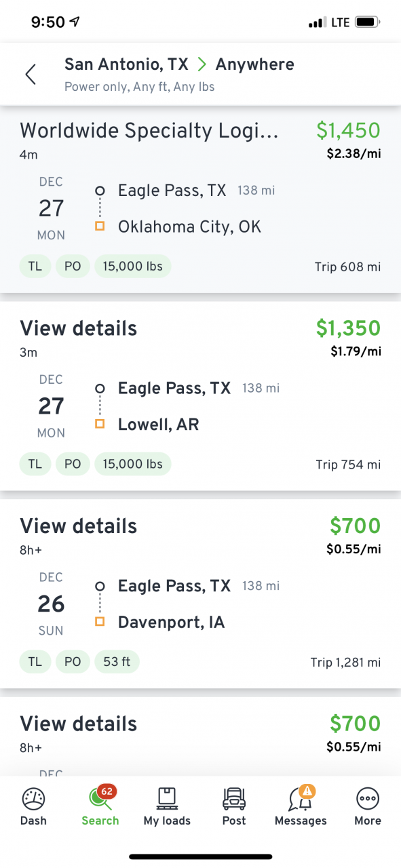Select the $1,450 rate on the first load
The image size is (401, 868).
click(x=348, y=130)
